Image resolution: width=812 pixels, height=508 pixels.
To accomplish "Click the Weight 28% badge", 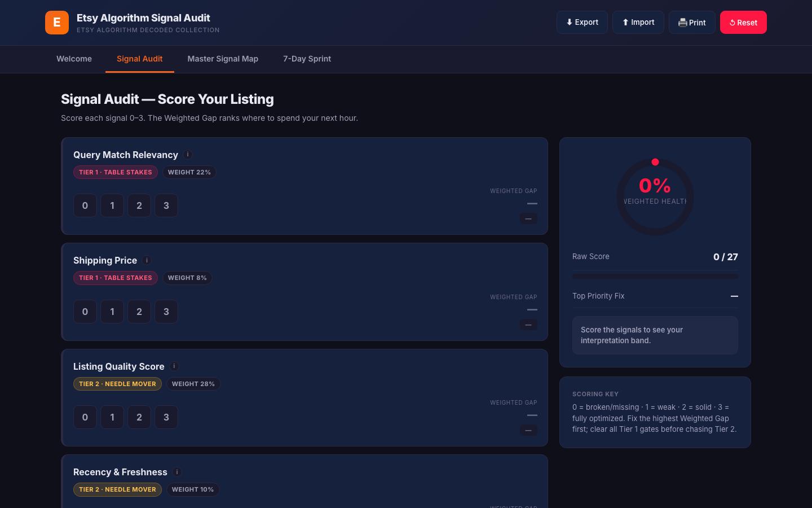I will (x=193, y=384).
